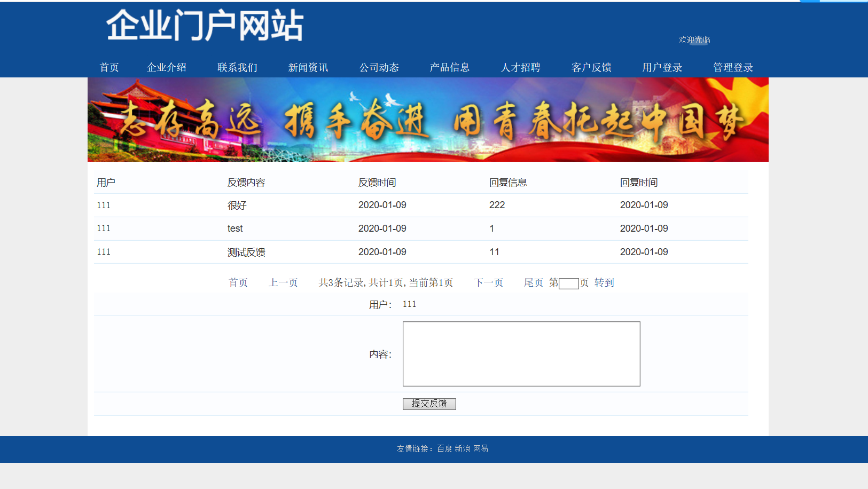Click the 转到 jump link
Image resolution: width=868 pixels, height=489 pixels.
click(x=604, y=282)
